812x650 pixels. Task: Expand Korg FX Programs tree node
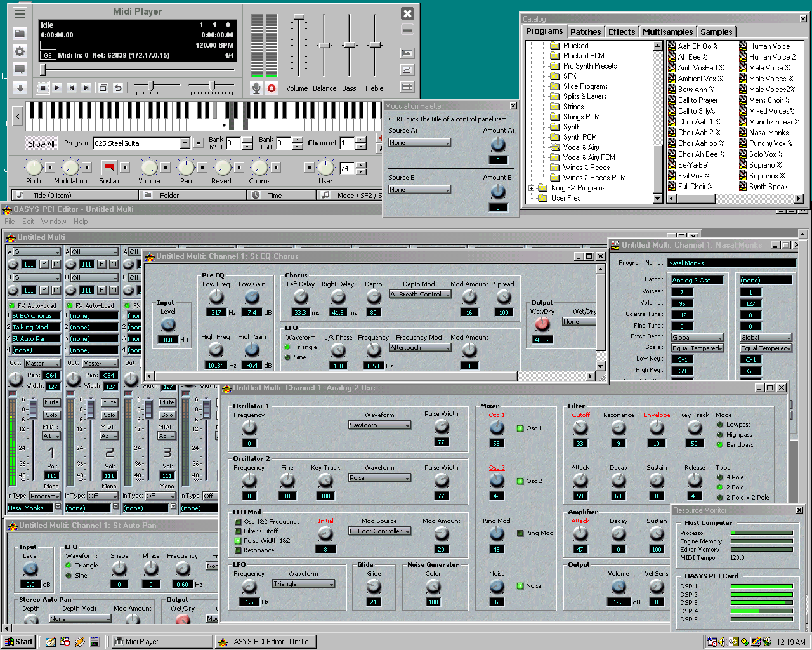[x=531, y=188]
